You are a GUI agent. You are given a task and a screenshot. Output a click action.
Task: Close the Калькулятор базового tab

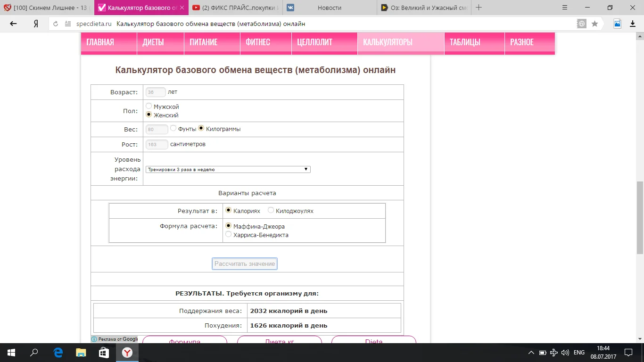pos(182,8)
